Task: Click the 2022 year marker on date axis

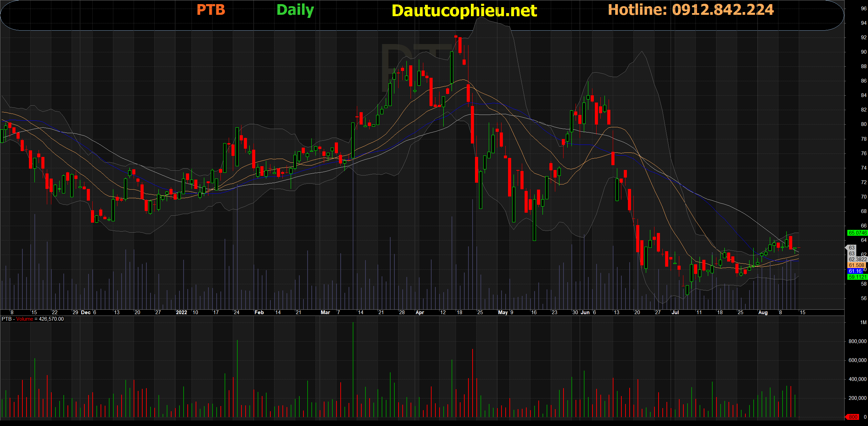Action: coord(182,312)
